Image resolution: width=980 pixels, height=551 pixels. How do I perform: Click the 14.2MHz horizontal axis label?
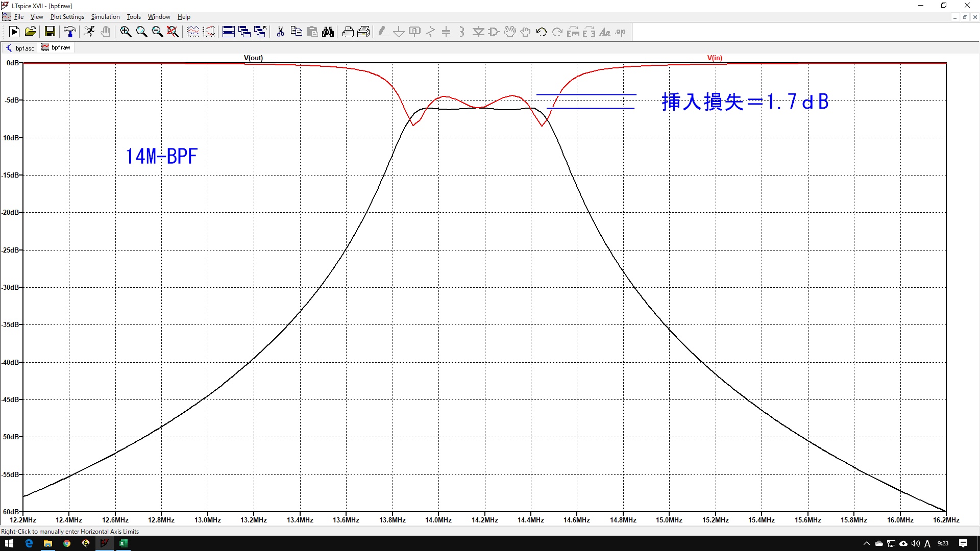[484, 520]
